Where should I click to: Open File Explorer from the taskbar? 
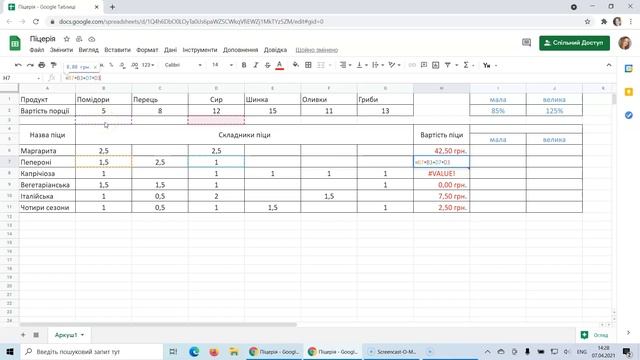tap(233, 351)
